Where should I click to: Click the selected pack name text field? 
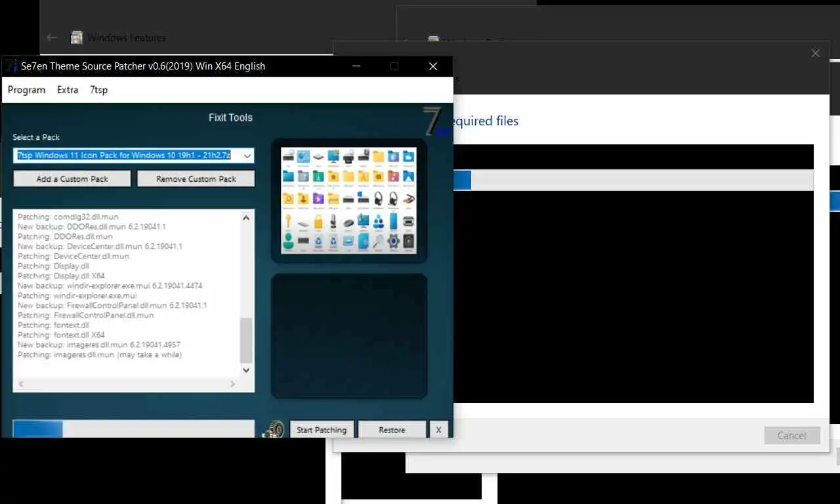[x=127, y=156]
